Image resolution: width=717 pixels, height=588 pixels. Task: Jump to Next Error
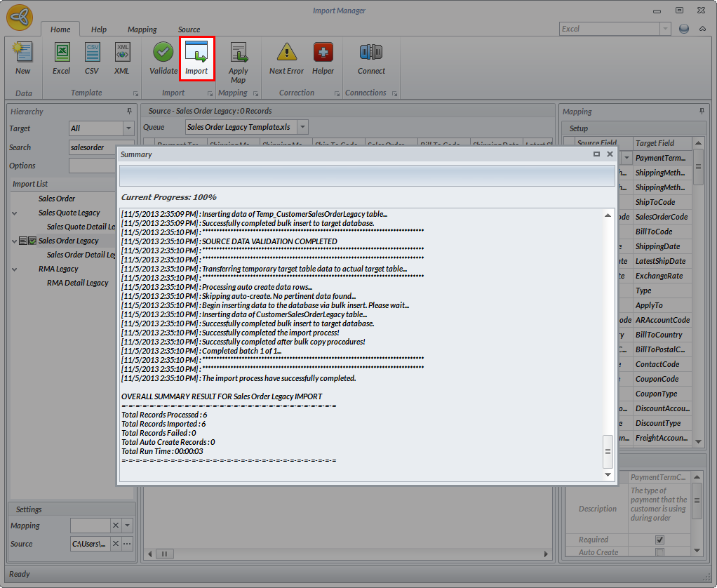[286, 58]
